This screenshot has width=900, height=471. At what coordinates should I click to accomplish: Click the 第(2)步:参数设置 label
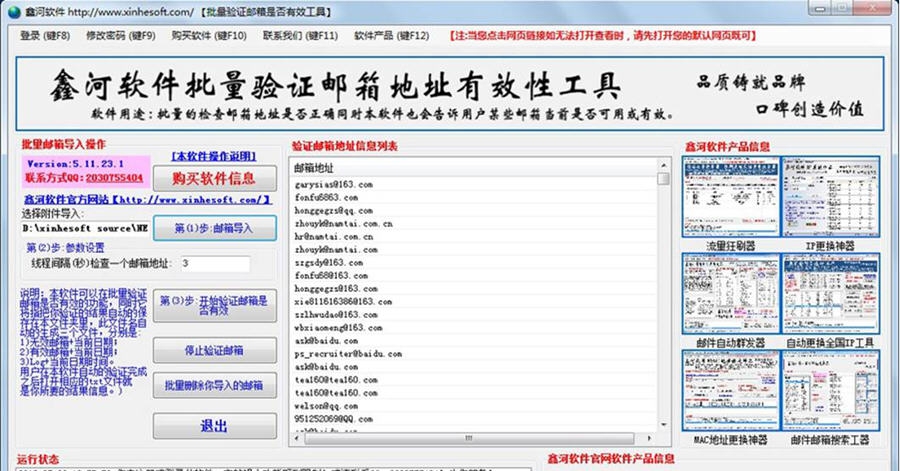tap(65, 247)
